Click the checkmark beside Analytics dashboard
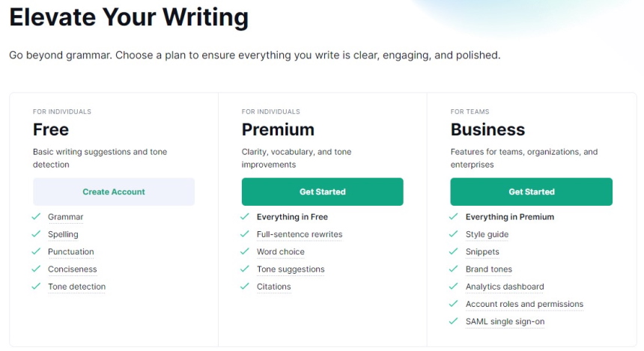The image size is (644, 351). (454, 286)
